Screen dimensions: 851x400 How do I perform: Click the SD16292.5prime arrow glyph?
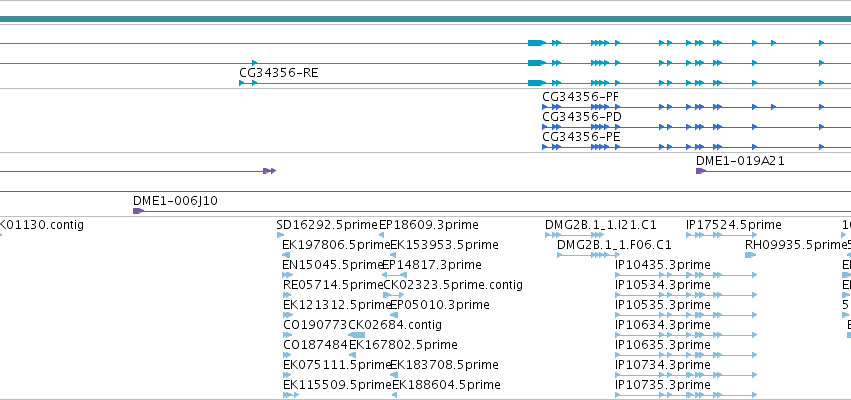(x=280, y=235)
